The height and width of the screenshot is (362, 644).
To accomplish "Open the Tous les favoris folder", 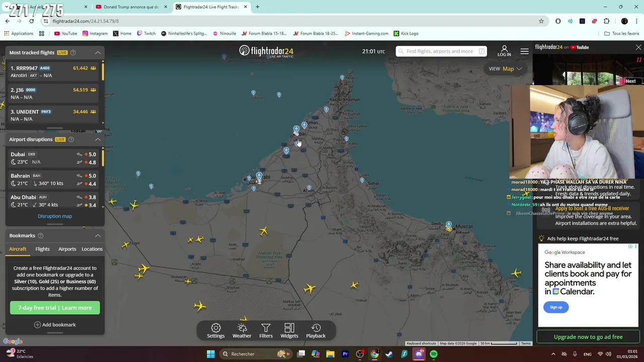I will [622, 34].
